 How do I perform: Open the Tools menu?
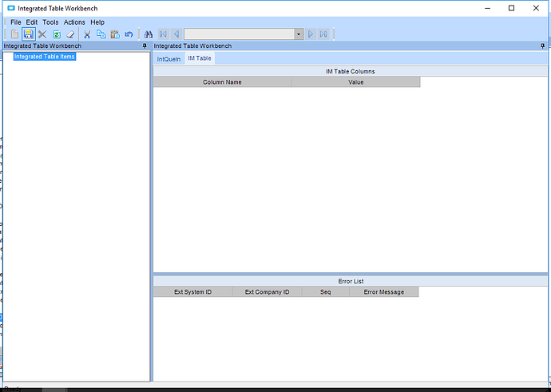(50, 22)
